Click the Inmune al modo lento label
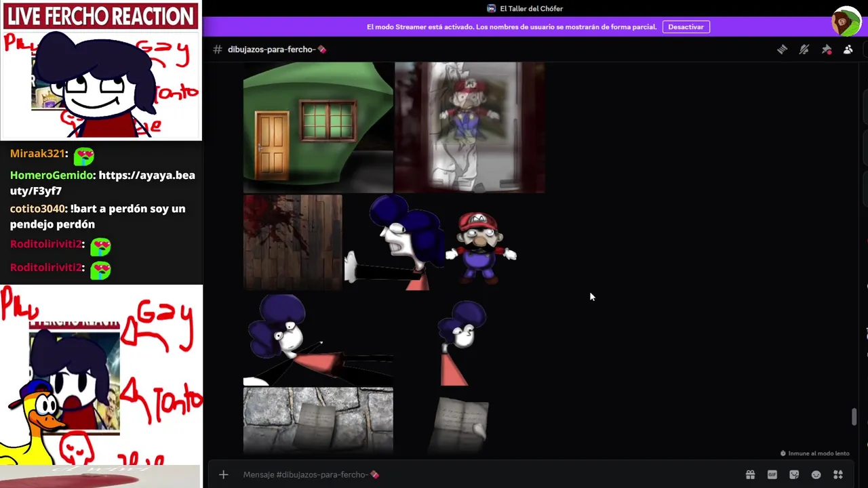Image resolution: width=868 pixels, height=488 pixels. coord(818,453)
